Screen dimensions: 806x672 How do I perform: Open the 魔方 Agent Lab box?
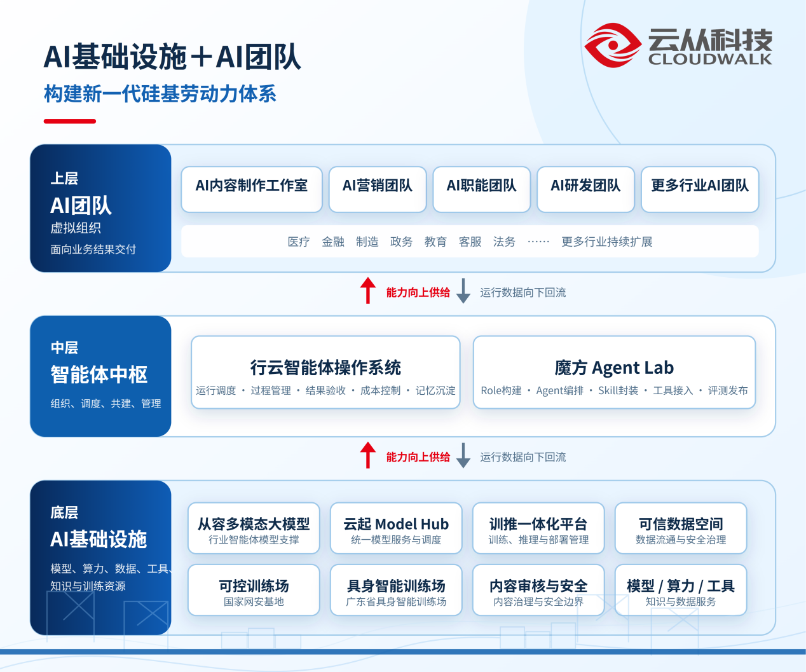(614, 372)
